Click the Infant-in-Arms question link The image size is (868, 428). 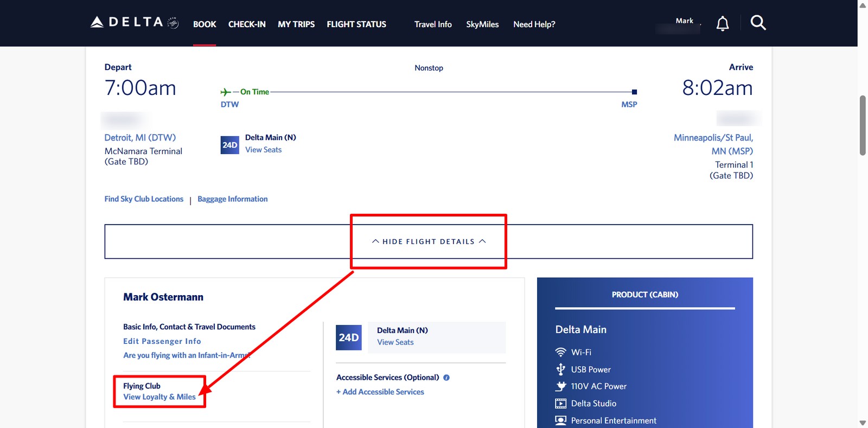click(187, 355)
